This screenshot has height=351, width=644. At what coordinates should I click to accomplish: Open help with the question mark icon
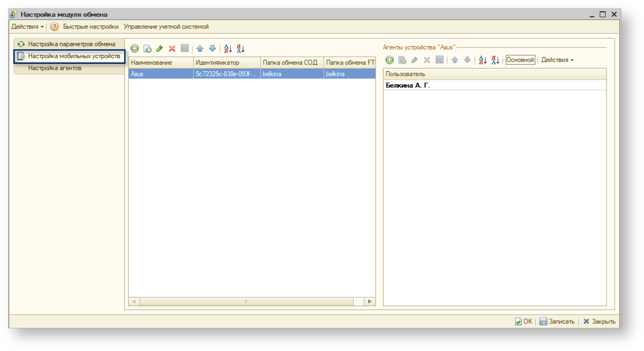tap(54, 27)
